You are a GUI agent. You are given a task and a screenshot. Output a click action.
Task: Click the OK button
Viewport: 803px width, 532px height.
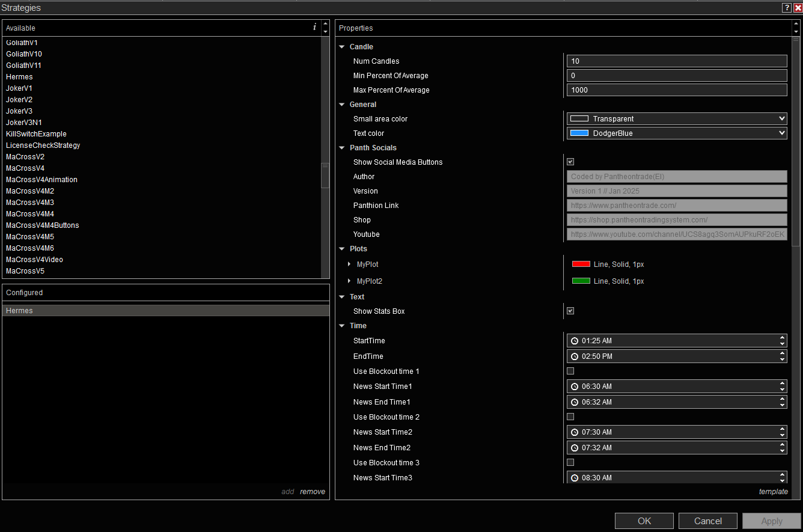[x=644, y=521]
